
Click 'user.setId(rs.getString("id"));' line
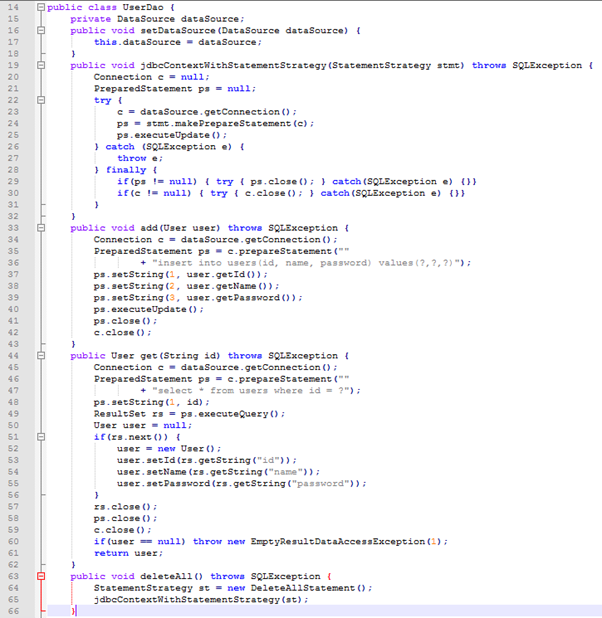click(x=207, y=460)
